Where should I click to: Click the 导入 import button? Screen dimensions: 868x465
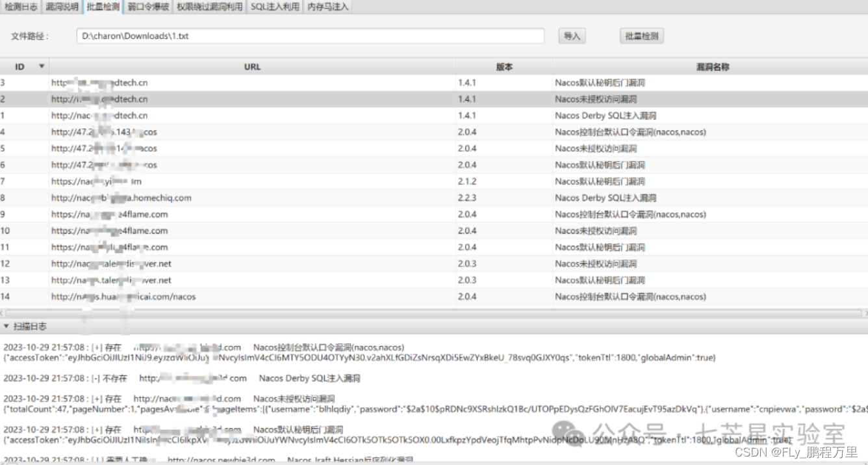pos(572,36)
